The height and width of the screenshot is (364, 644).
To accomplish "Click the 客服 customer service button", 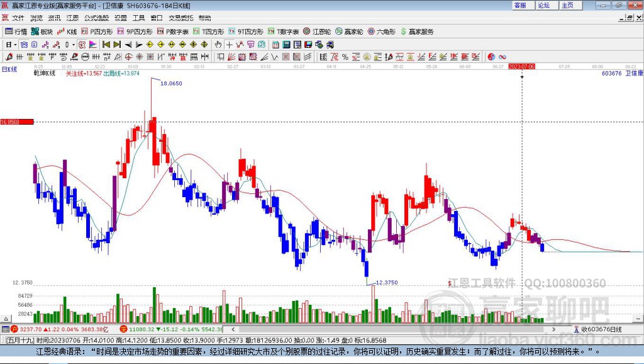I will [x=520, y=5].
